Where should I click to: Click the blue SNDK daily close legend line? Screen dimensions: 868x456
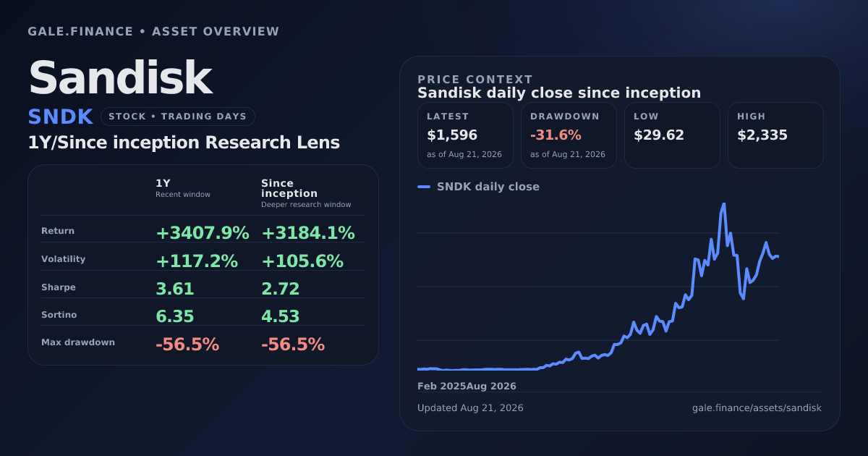click(424, 187)
